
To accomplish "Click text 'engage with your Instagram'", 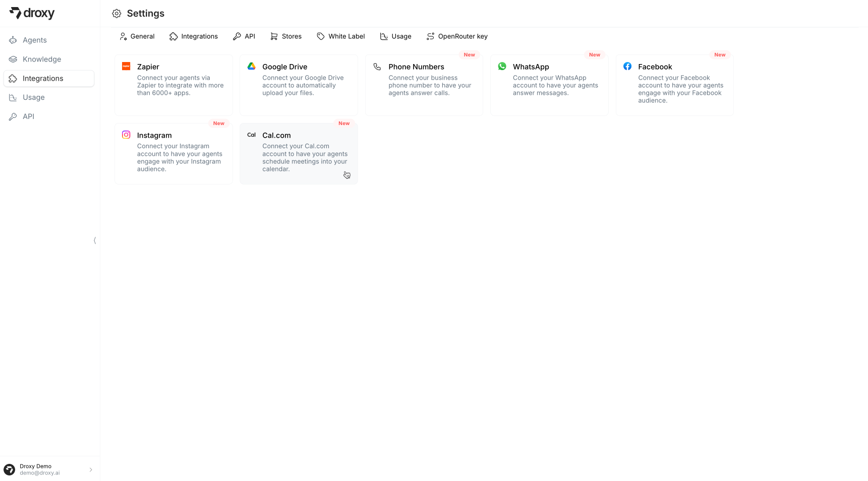I will click(x=179, y=162).
